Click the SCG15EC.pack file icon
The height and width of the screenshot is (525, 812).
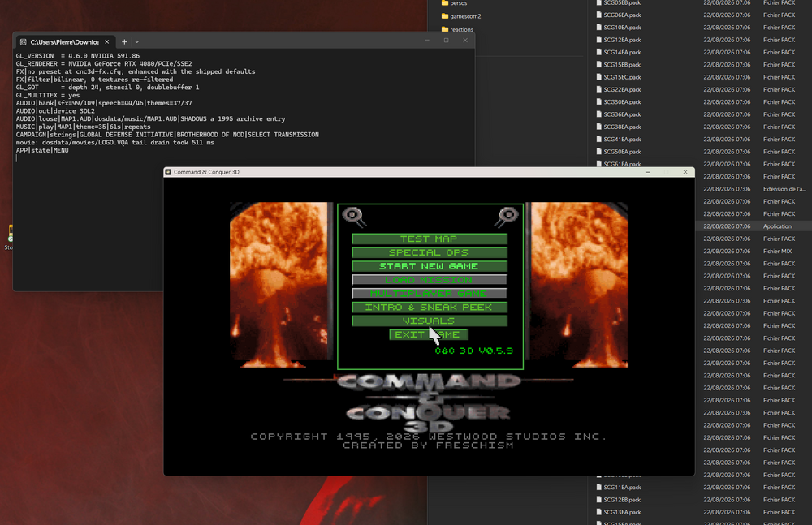point(599,77)
